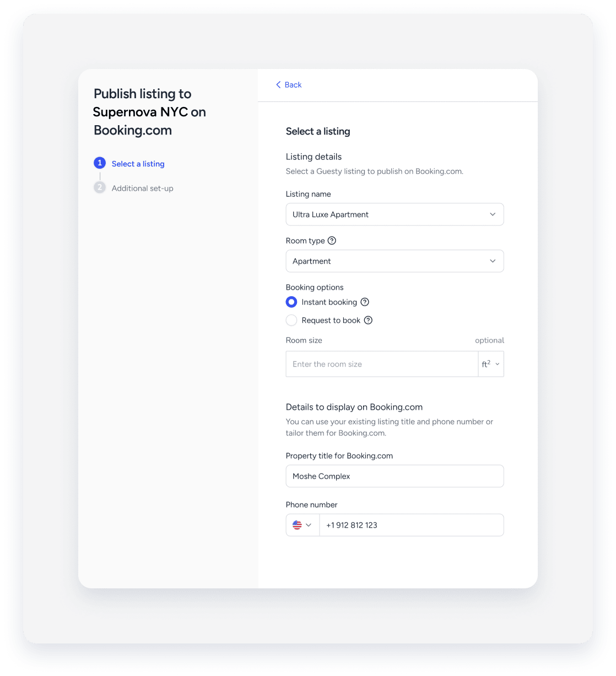616x676 pixels.
Task: Click the Instant booking label text
Action: tap(329, 302)
